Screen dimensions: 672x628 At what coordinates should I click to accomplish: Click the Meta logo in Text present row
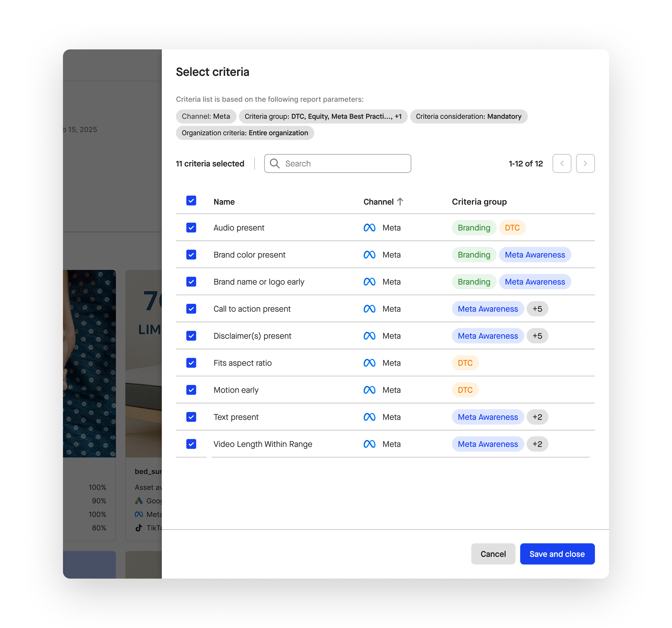click(x=369, y=417)
